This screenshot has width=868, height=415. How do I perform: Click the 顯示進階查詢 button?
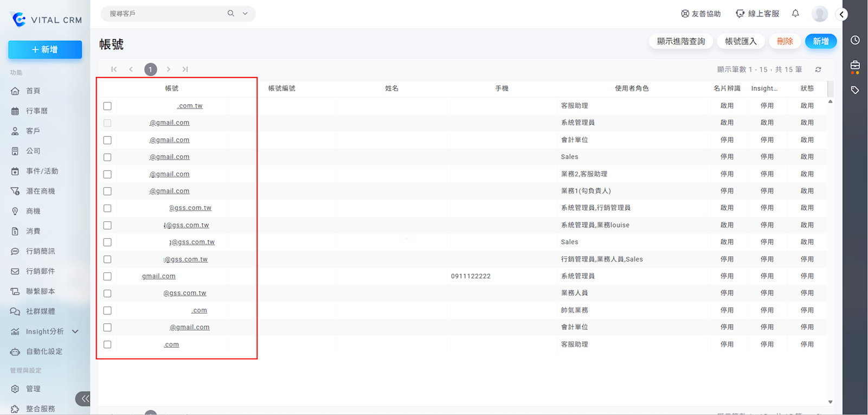681,41
